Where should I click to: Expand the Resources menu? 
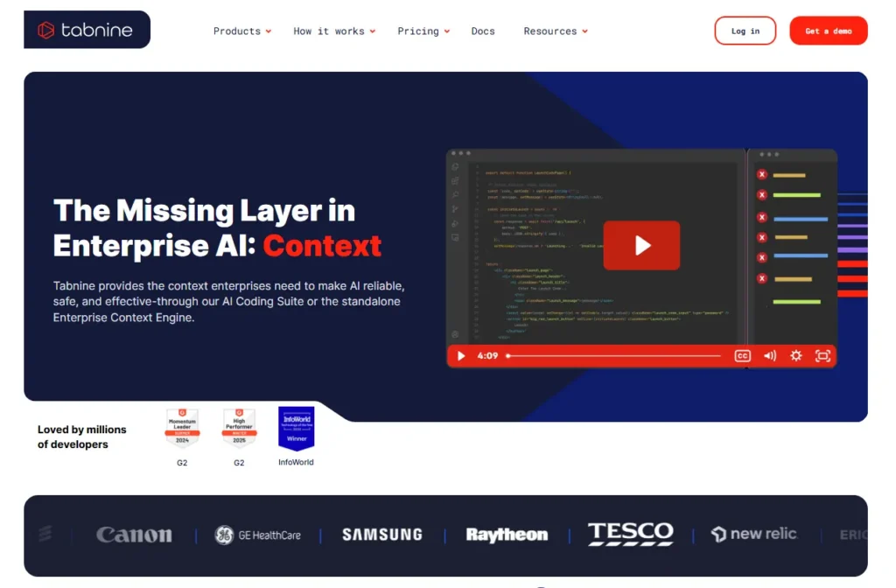tap(556, 31)
